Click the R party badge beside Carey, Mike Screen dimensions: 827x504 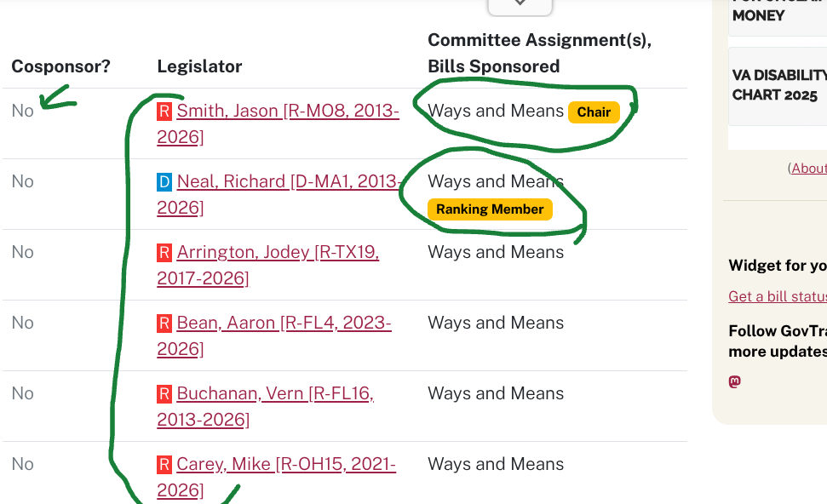[164, 464]
